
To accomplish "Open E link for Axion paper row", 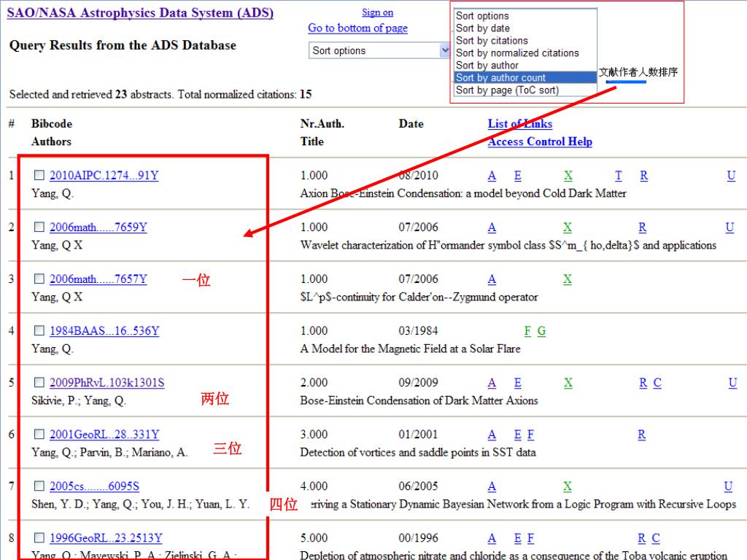I will tap(518, 176).
